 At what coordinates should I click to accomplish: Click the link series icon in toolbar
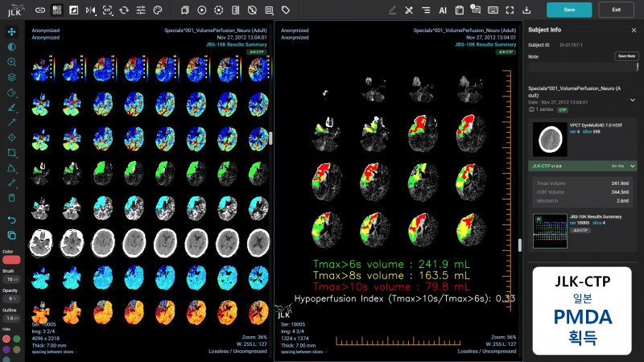(39, 10)
